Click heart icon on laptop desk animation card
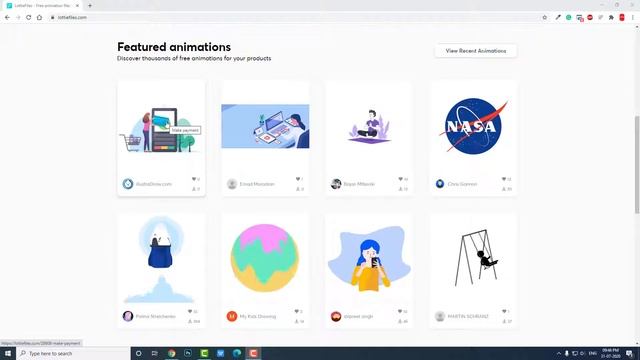The width and height of the screenshot is (640, 360). 298,179
